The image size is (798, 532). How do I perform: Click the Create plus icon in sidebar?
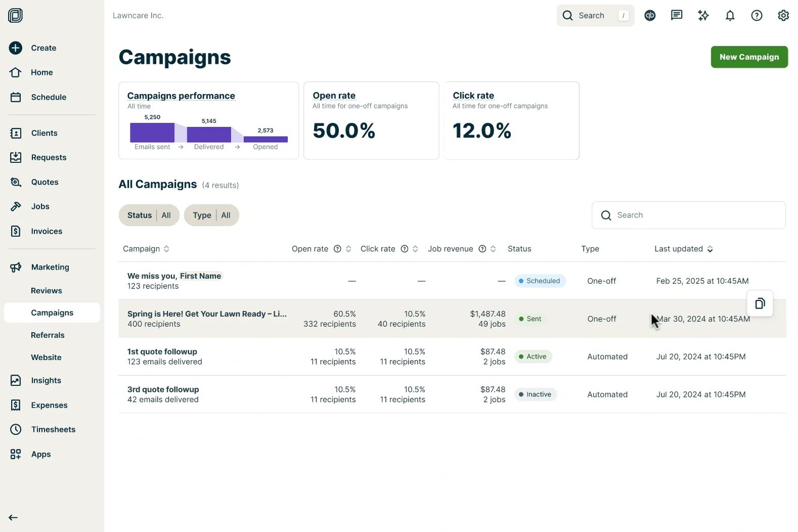16,48
